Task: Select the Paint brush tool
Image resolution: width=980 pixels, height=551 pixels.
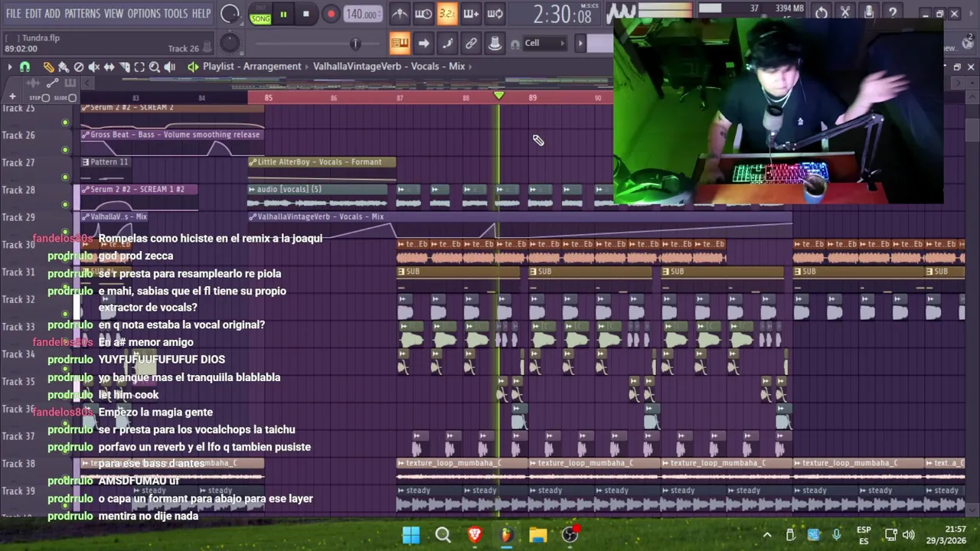Action: click(x=64, y=67)
